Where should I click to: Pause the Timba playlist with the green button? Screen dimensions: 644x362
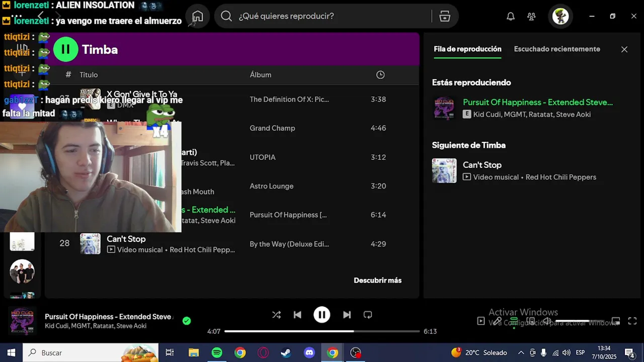coord(65,49)
